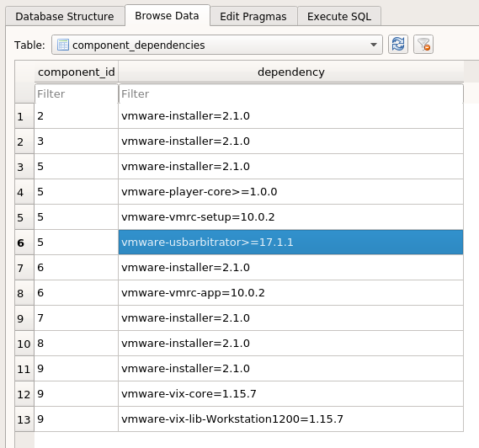Click component_id cell in row 13
The image size is (479, 448).
click(x=77, y=419)
